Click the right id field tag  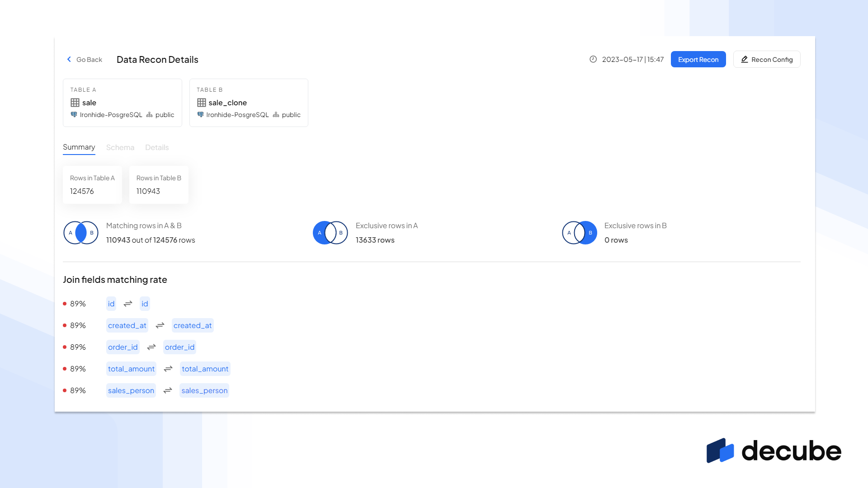click(x=145, y=304)
